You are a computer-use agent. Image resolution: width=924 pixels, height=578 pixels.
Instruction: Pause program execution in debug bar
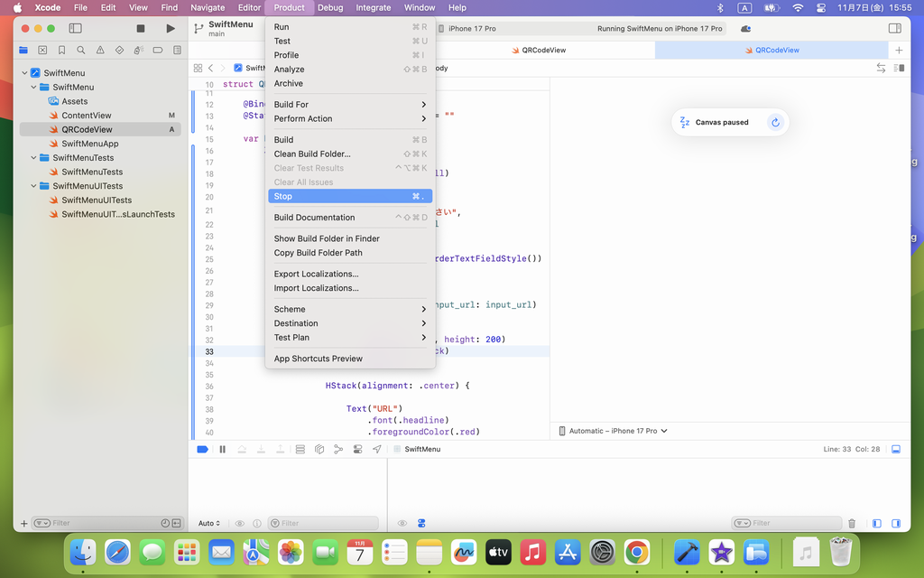point(222,449)
